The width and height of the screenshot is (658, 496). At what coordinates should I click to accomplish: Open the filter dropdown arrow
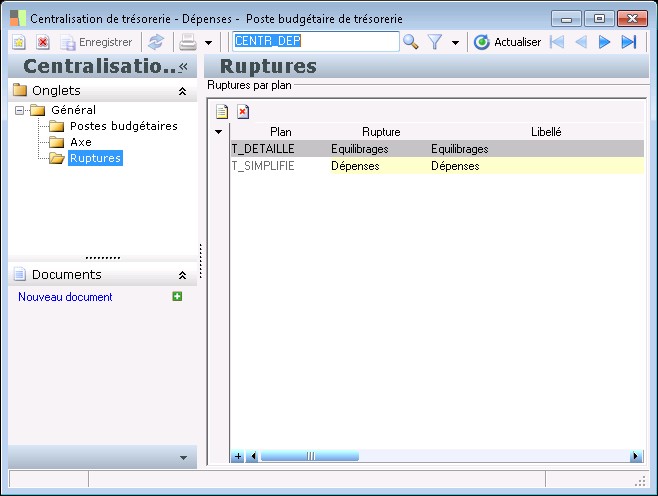pos(455,43)
